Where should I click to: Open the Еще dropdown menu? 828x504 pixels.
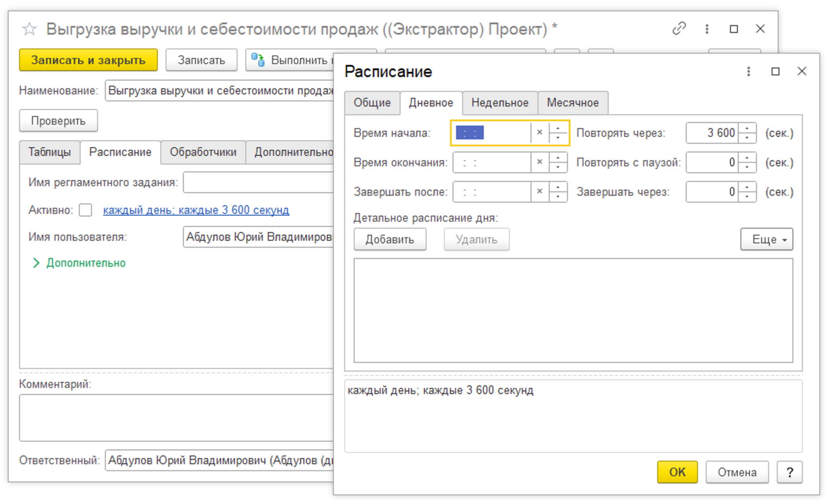pos(766,239)
